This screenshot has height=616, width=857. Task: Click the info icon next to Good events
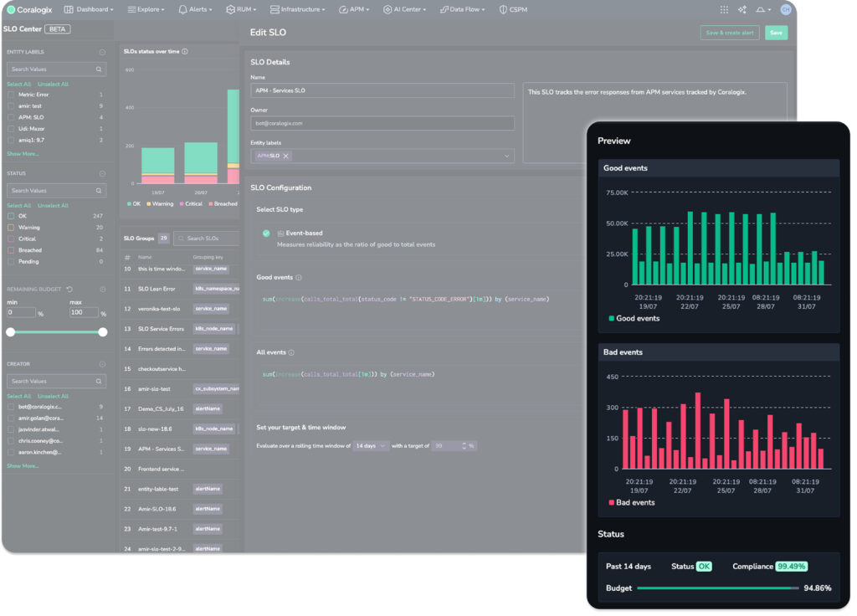(x=299, y=278)
